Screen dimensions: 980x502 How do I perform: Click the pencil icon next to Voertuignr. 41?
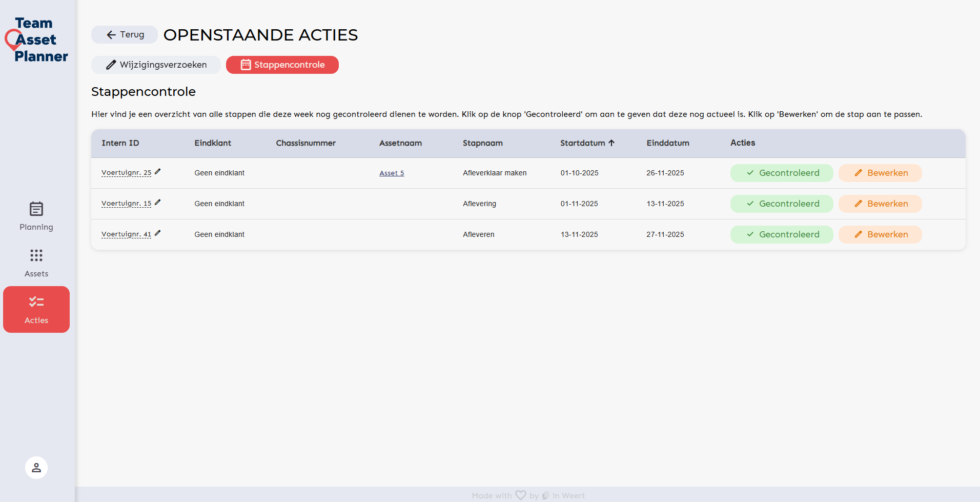pos(158,233)
